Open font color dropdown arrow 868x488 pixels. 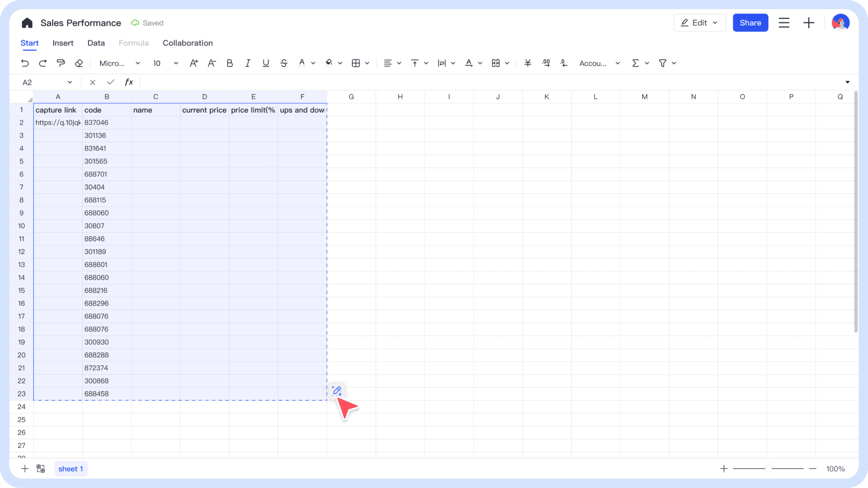[313, 63]
